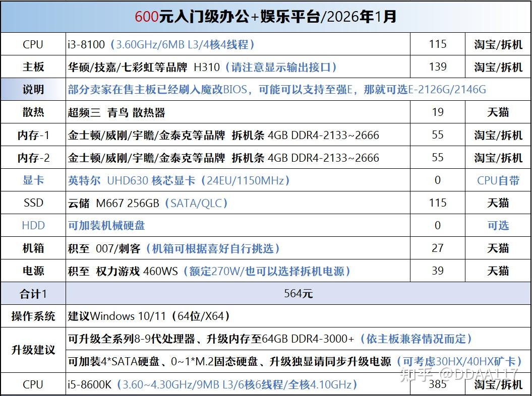Screen dimensions: 532x396
Task: Select the i3-8100 CPU description cell
Action: coord(238,44)
